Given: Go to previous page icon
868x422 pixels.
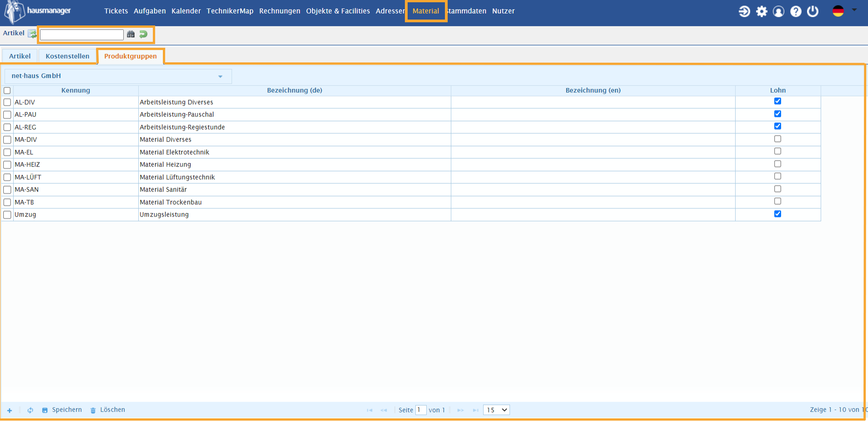Looking at the screenshot, I should (384, 410).
